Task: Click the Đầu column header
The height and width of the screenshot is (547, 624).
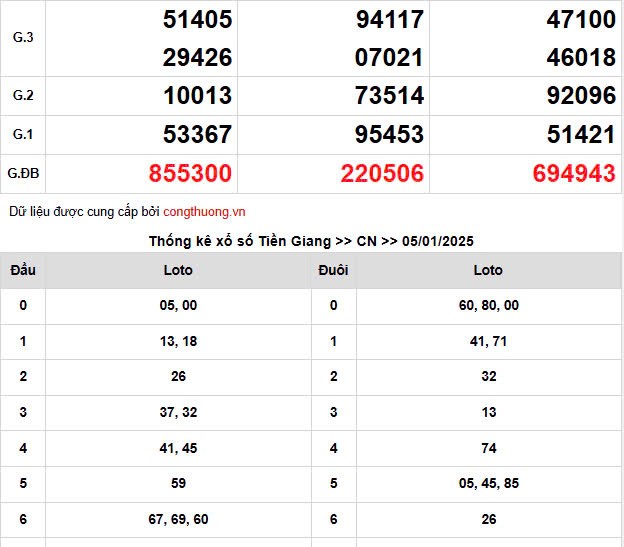Action: (x=23, y=270)
